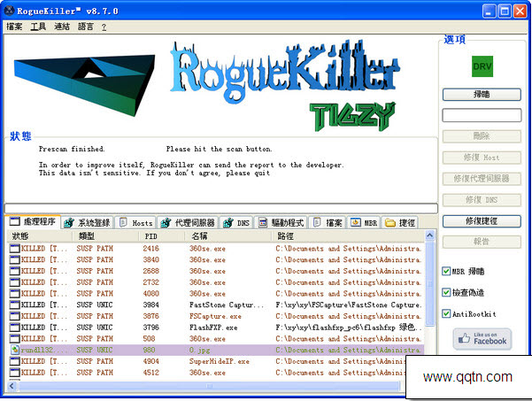The height and width of the screenshot is (401, 532).
Task: Click the 修復捷徑 fix shortcuts button
Action: tap(482, 220)
